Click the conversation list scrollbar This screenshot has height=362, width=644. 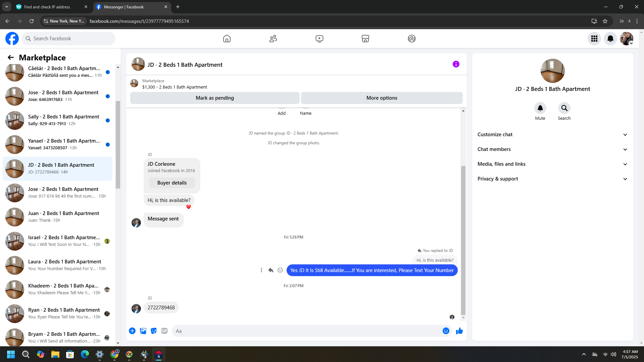tap(118, 144)
